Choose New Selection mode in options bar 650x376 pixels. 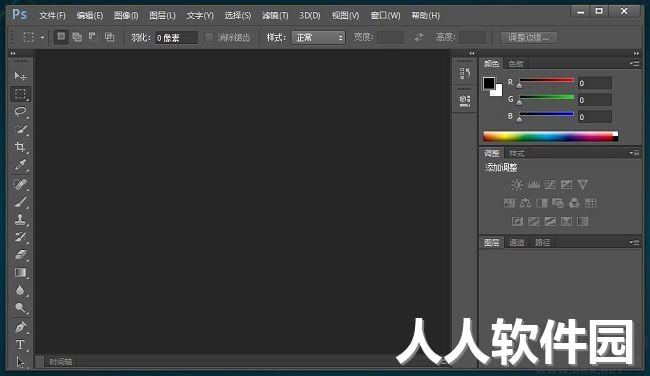61,37
